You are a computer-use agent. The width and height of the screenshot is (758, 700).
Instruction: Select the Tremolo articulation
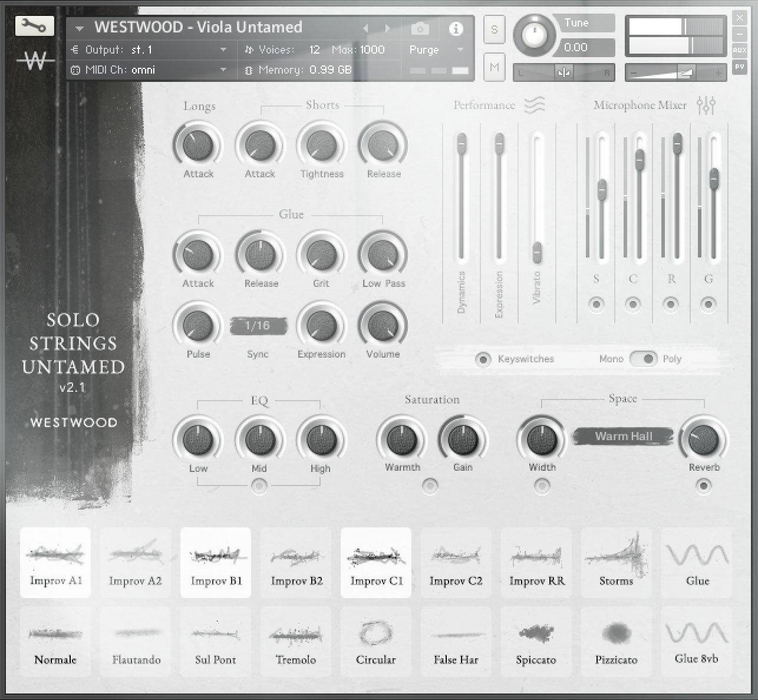(296, 642)
